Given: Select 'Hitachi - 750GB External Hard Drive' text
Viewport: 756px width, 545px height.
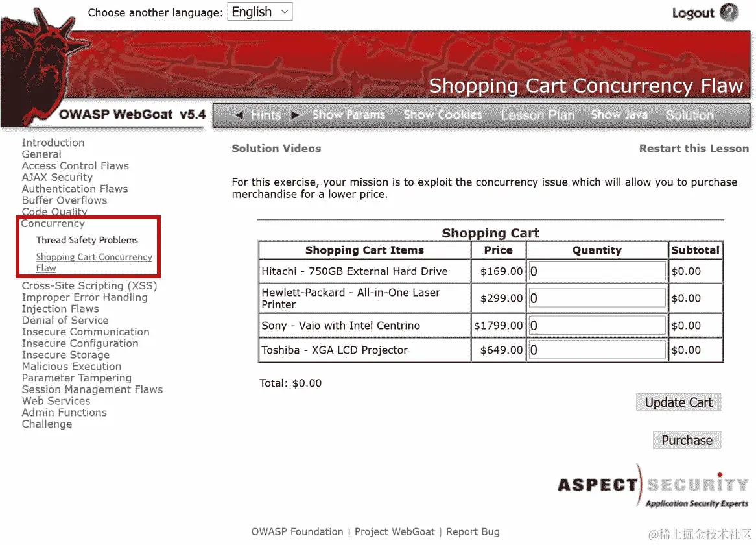Looking at the screenshot, I should point(355,272).
